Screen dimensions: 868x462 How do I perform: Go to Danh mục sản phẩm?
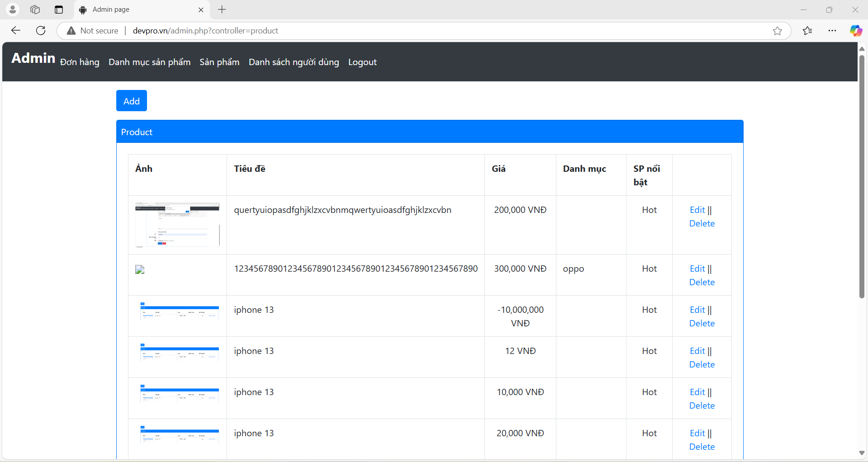click(149, 62)
